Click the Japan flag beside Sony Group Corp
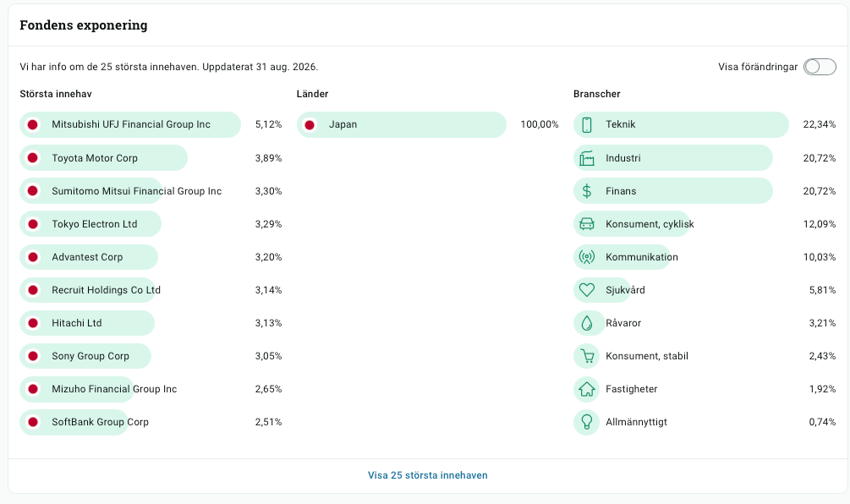 32,356
